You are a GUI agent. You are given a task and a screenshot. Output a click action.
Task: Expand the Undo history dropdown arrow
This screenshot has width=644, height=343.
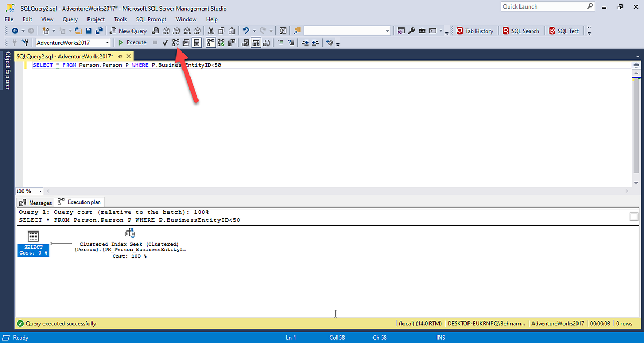coord(254,31)
